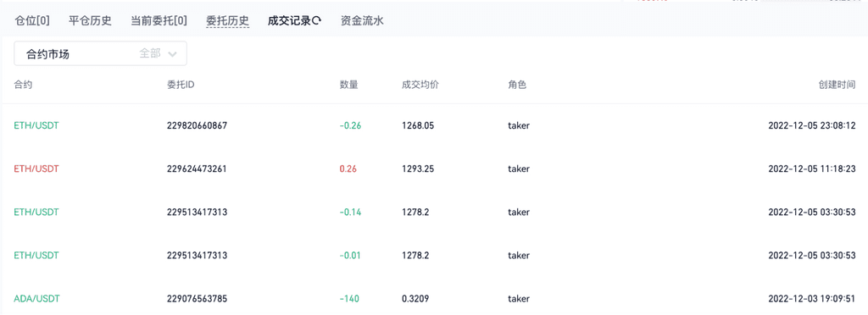868x315 pixels.
Task: Click the 数量 column header
Action: 348,86
